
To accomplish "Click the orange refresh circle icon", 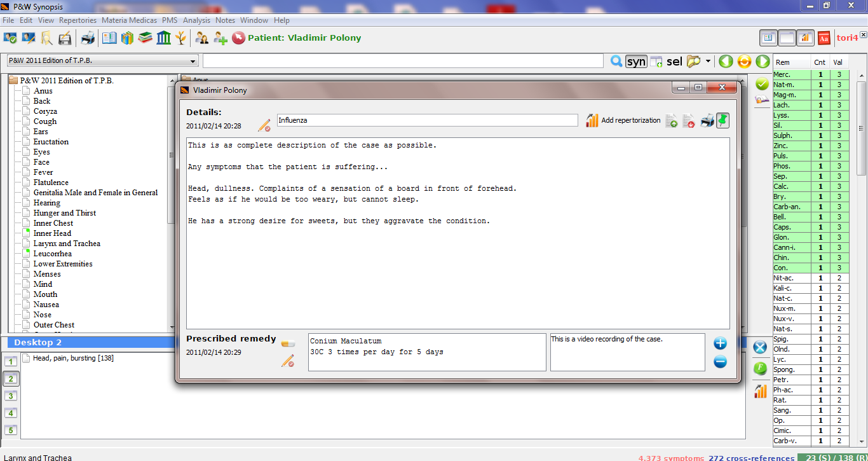I will coord(744,62).
